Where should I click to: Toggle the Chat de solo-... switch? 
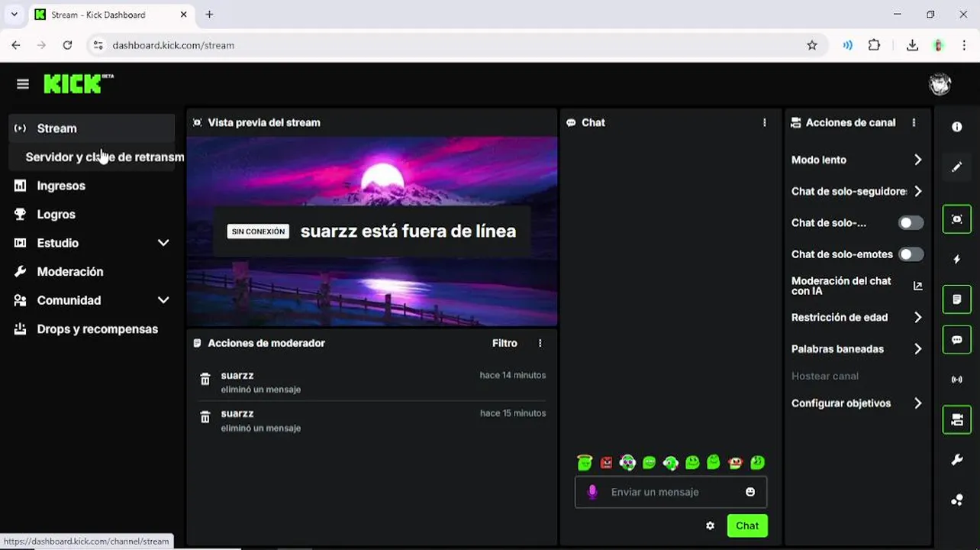pyautogui.click(x=911, y=223)
